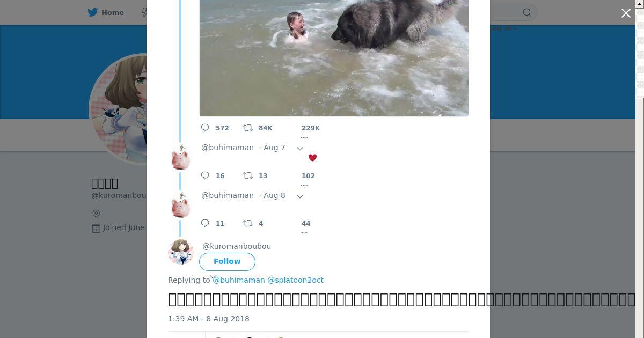Click reply icon on the Aug 8 tweet
This screenshot has width=644, height=338.
click(x=205, y=223)
